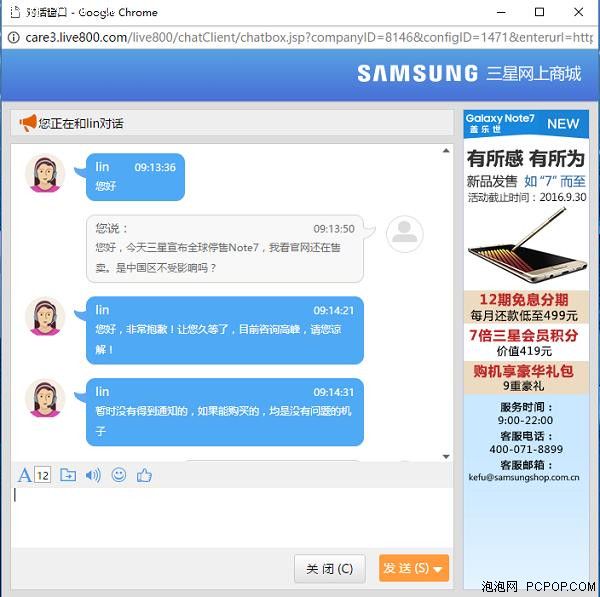Maximize the Chrome chat window
Image resolution: width=600 pixels, height=597 pixels.
click(x=539, y=13)
